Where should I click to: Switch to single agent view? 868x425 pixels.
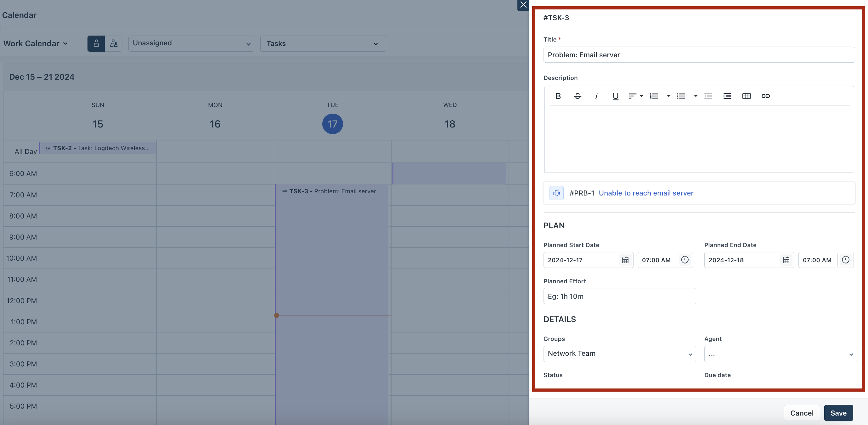[x=96, y=43]
